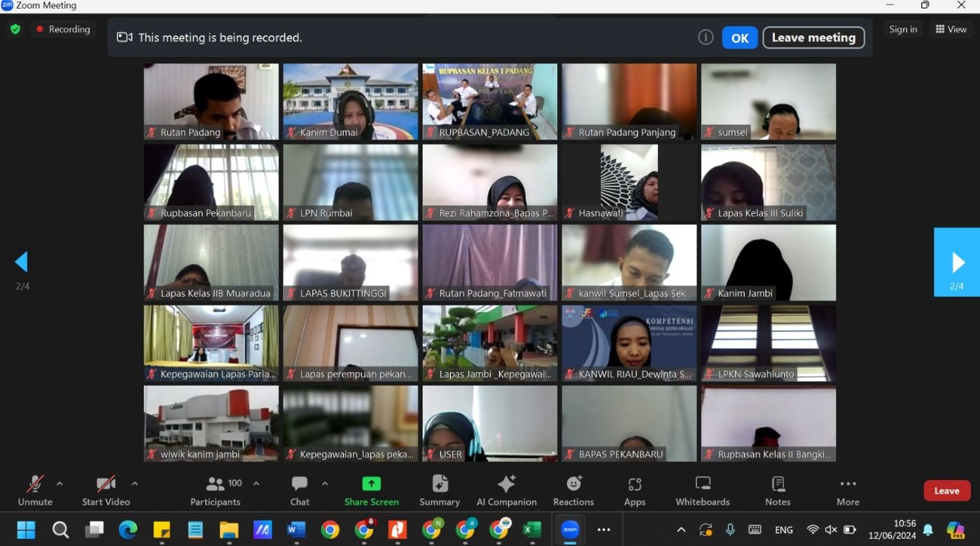Click the green encryption shield icon
Image resolution: width=980 pixels, height=546 pixels.
16,29
